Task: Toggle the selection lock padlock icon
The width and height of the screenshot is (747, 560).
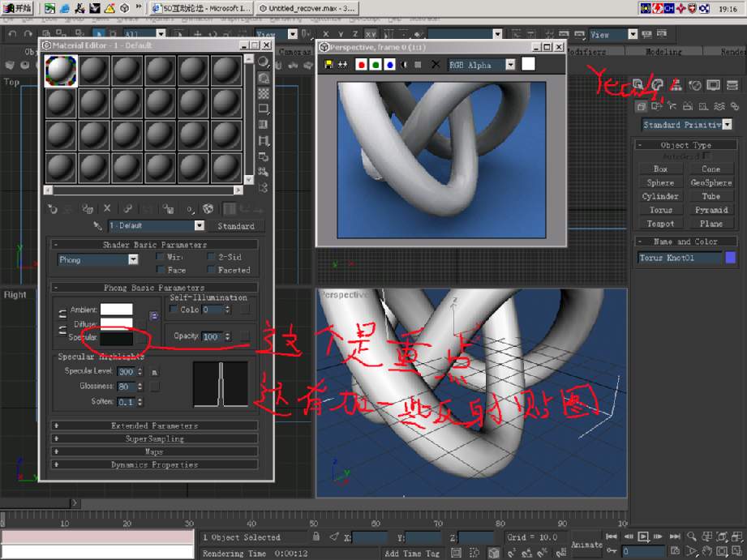Action: click(316, 536)
